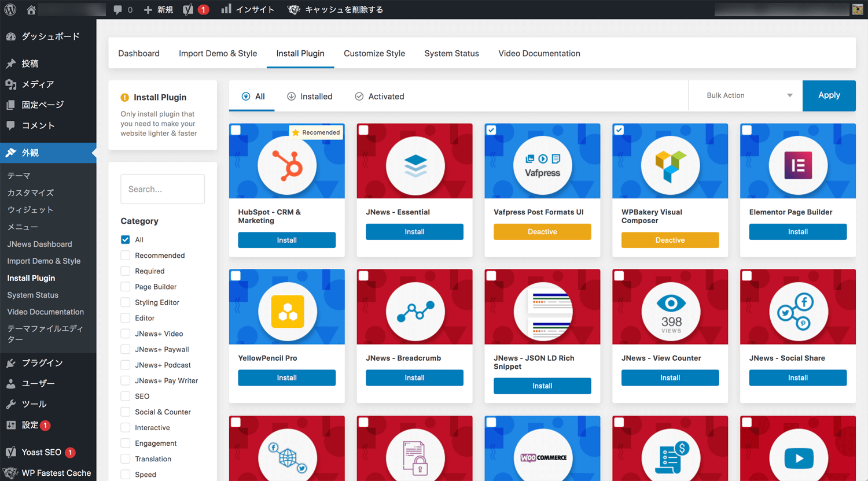Viewport: 868px width, 481px height.
Task: Click the ツール wrench icon
Action: pyautogui.click(x=11, y=404)
